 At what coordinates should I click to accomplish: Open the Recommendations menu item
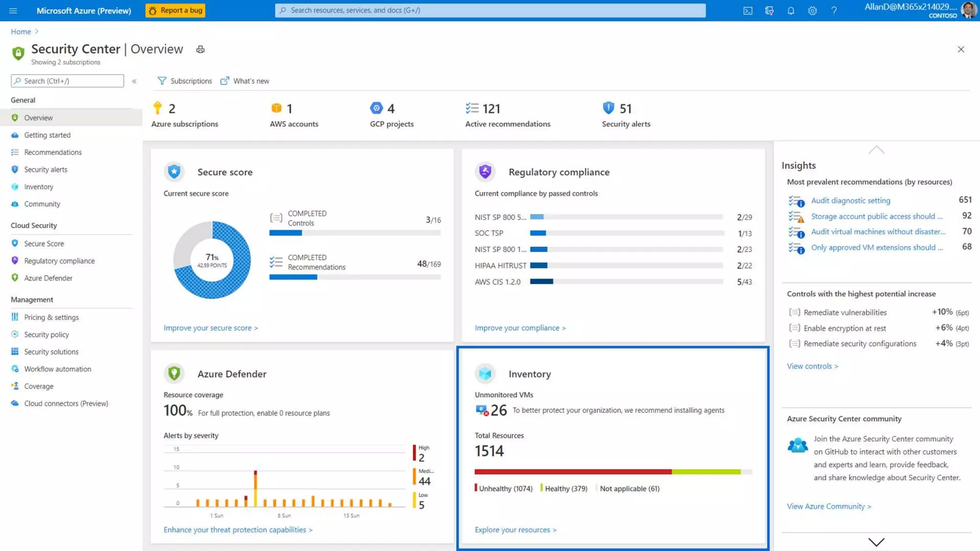tap(53, 152)
